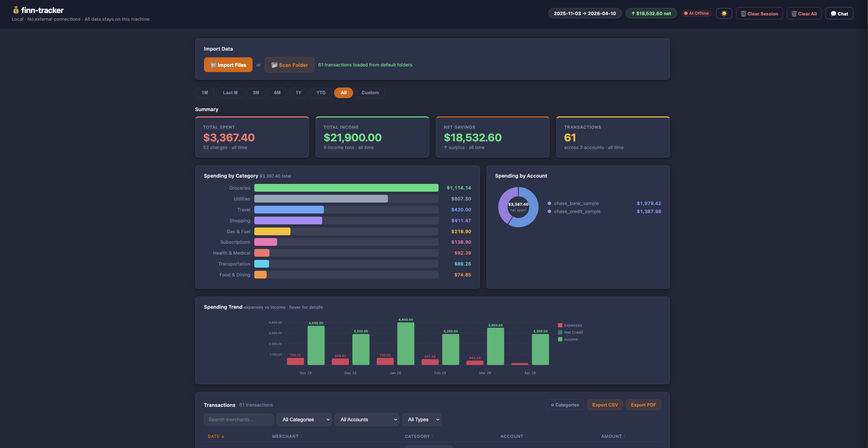Open the All Categories dropdown
This screenshot has height=448, width=868.
304,420
